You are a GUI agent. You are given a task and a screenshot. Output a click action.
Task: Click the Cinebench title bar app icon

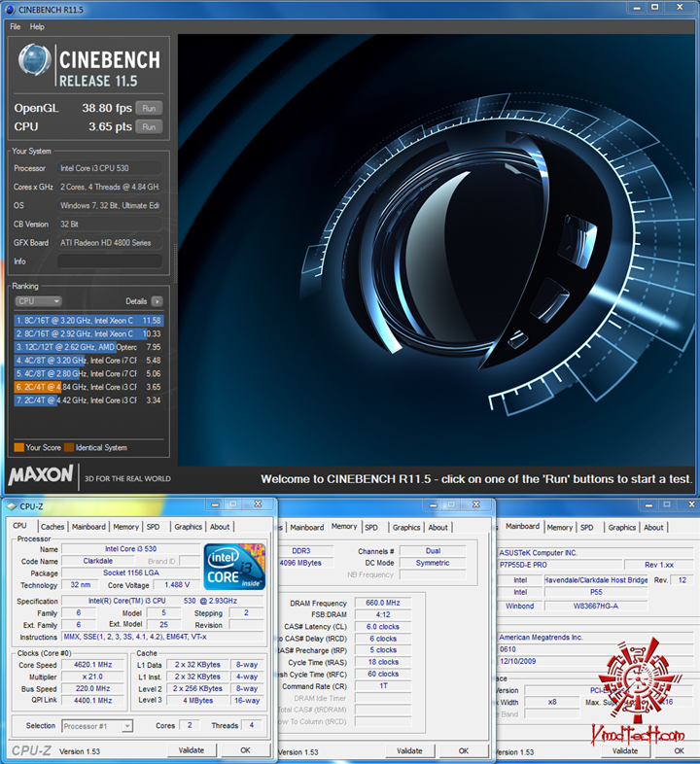click(x=10, y=10)
